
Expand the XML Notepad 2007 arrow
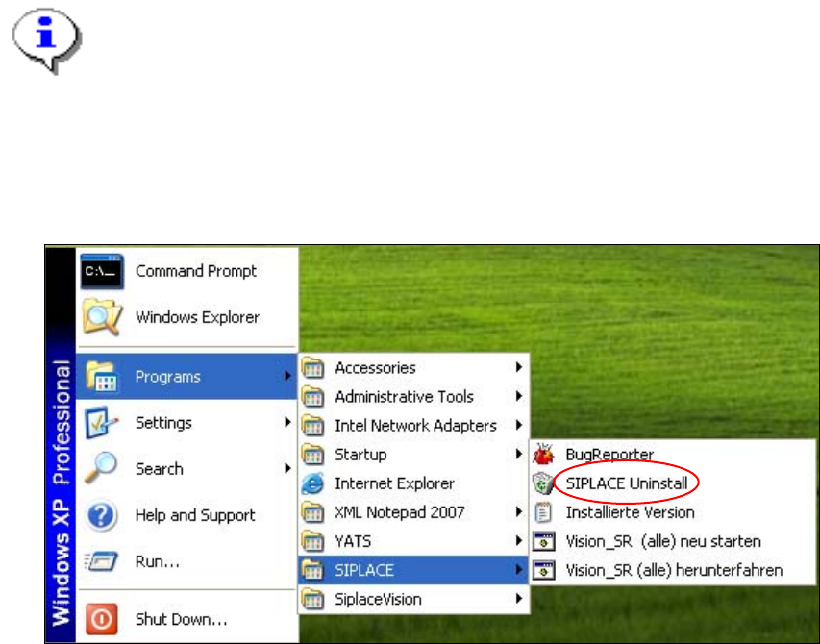pos(519,511)
